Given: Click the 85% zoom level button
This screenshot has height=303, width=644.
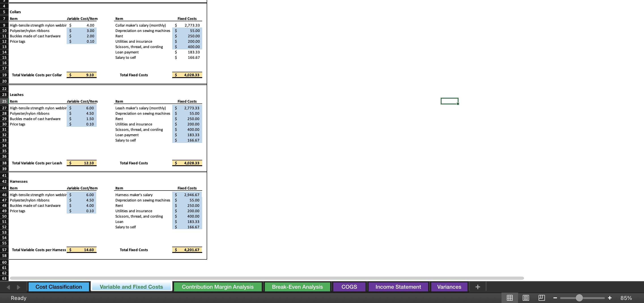Looking at the screenshot, I should pos(626,298).
